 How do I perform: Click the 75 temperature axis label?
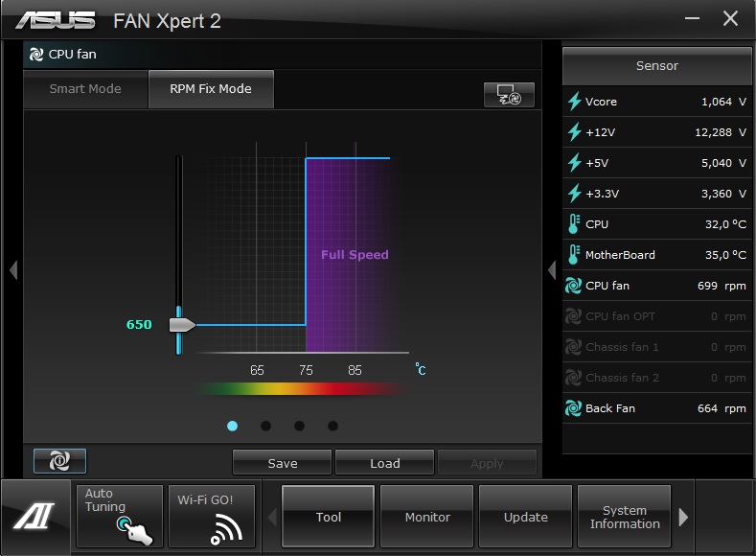tap(306, 370)
